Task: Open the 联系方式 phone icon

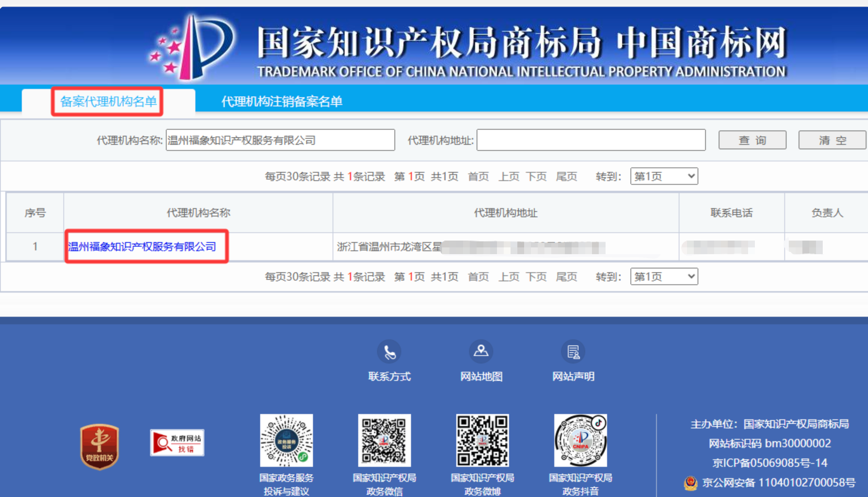Action: [x=389, y=352]
